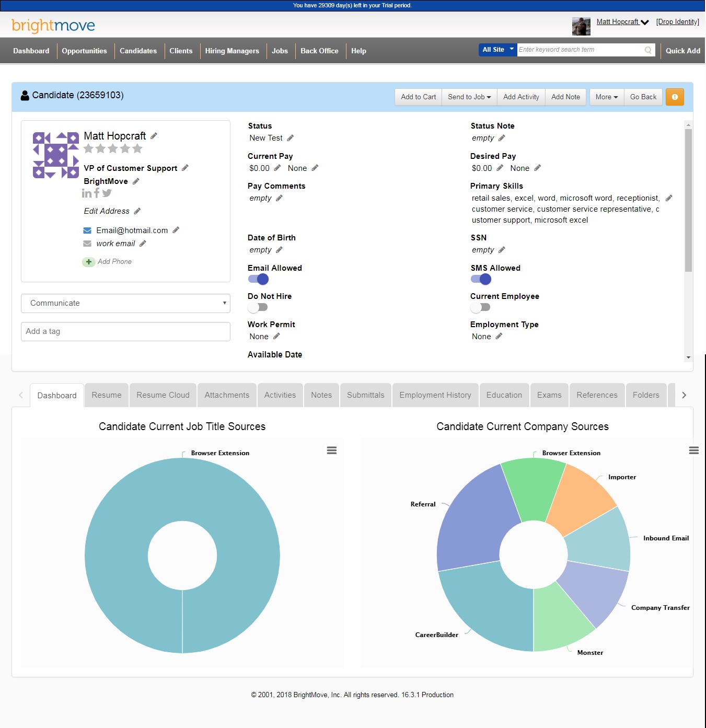Screen dimensions: 706x728
Task: Expand the Send to Job dropdown
Action: point(469,97)
